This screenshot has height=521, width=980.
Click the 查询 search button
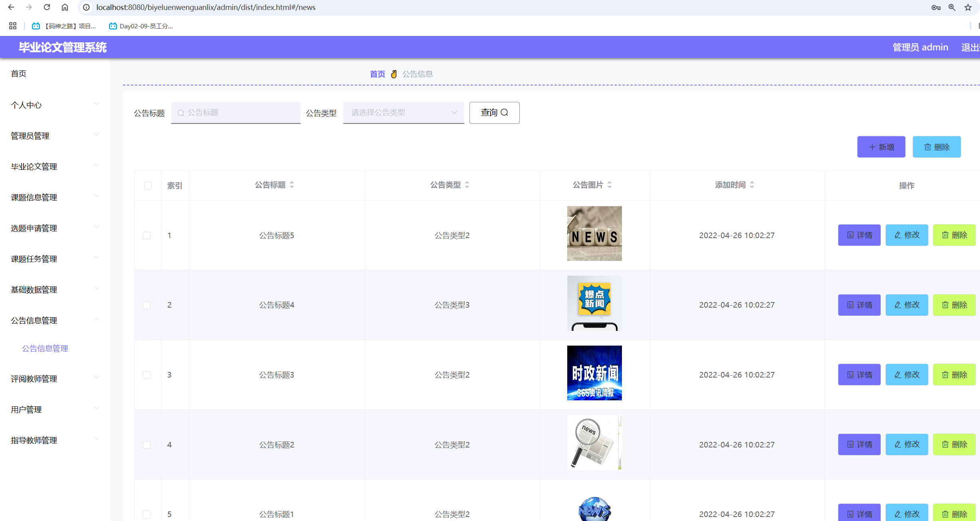tap(494, 113)
